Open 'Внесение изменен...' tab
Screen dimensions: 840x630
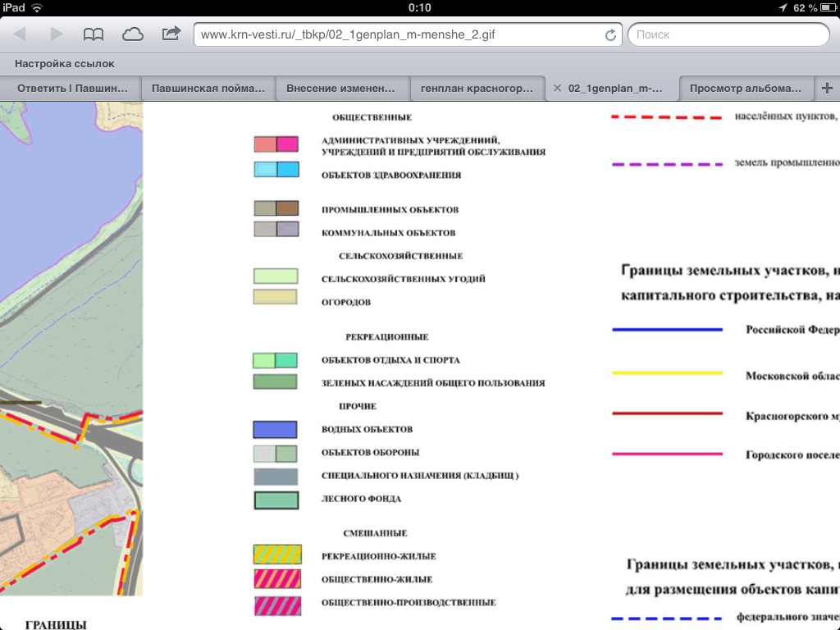pos(341,88)
